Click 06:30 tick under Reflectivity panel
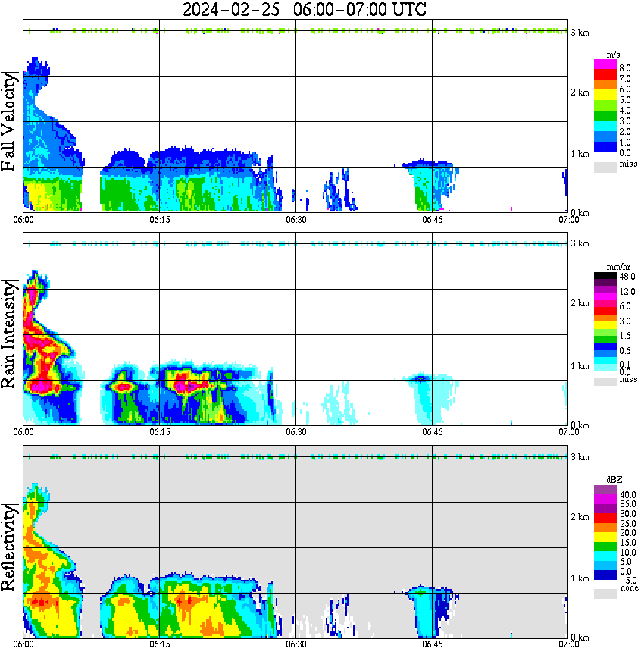The width and height of the screenshot is (644, 658). pos(296,644)
